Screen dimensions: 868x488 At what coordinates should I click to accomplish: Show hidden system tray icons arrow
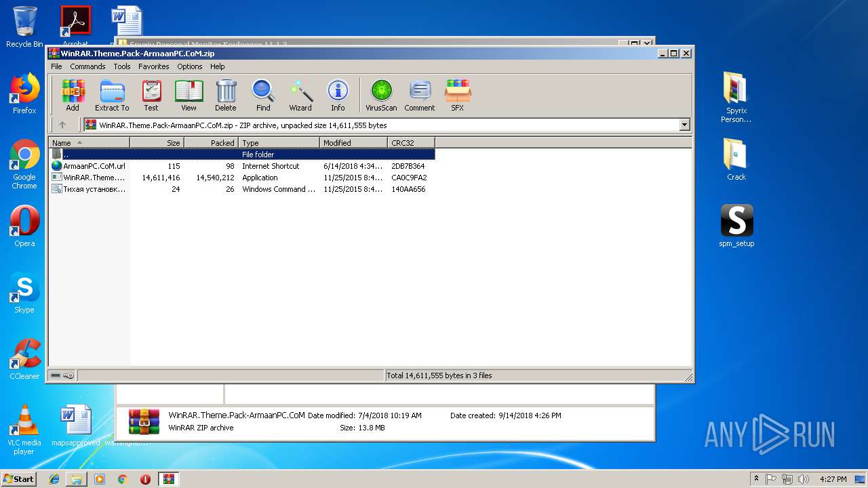756,479
